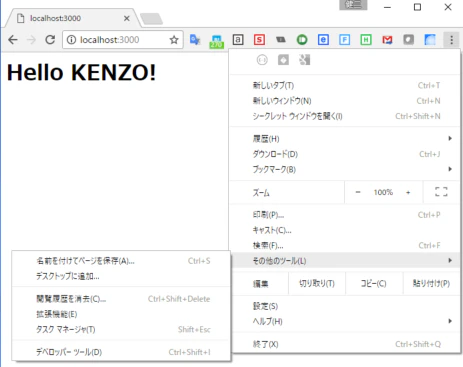
Task: Select 終了(X) to quit Chrome
Action: [x=345, y=344]
